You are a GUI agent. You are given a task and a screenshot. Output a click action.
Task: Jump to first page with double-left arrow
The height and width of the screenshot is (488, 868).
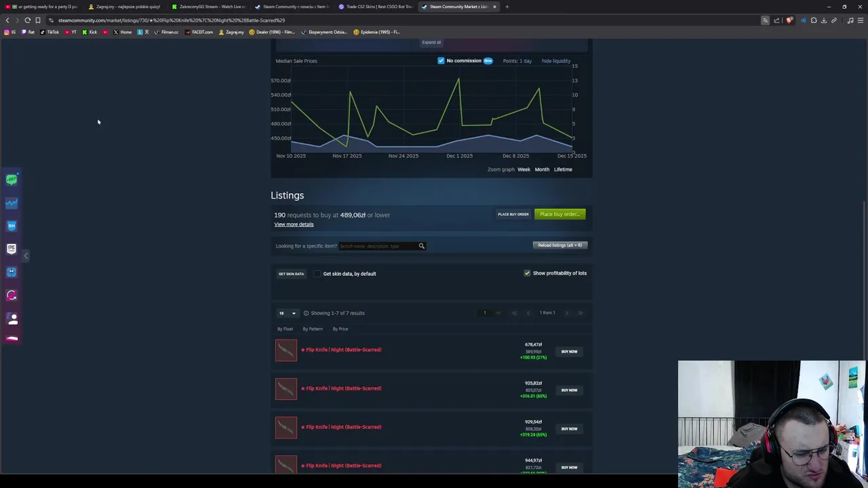pyautogui.click(x=515, y=313)
